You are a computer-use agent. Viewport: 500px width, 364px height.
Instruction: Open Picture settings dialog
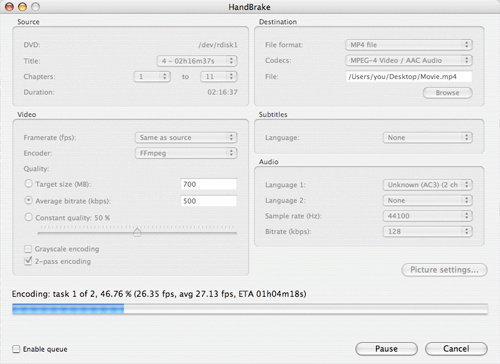[444, 270]
